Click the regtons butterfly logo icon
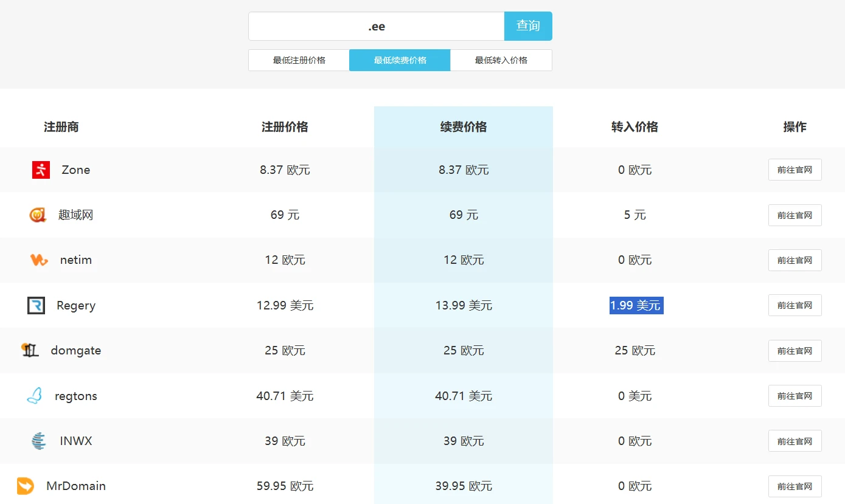Screen dimensions: 845x504 click(x=35, y=396)
